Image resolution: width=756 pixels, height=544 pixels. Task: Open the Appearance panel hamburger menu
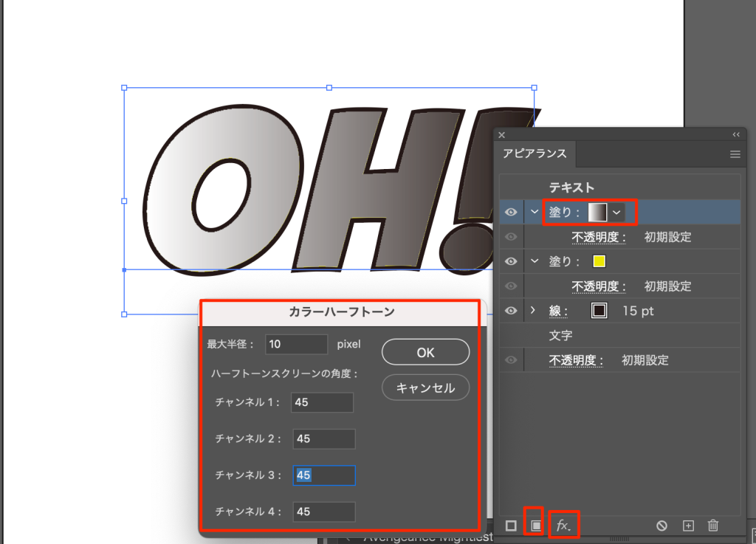tap(735, 154)
